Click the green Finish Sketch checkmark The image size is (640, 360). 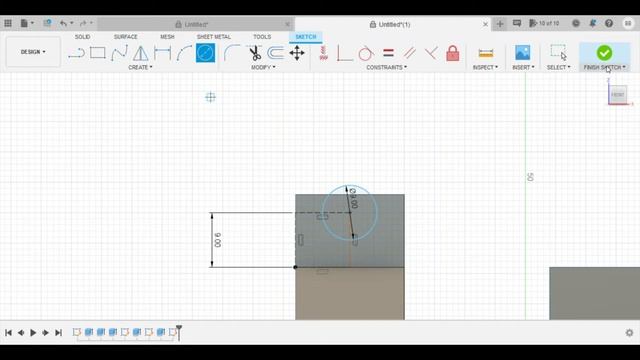(x=604, y=53)
